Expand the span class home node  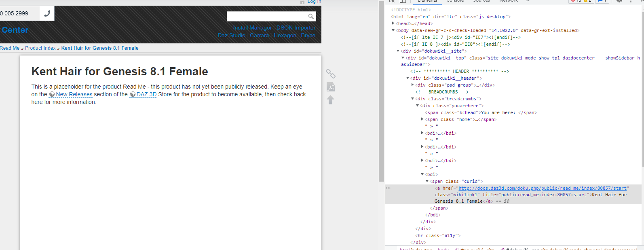click(x=422, y=119)
